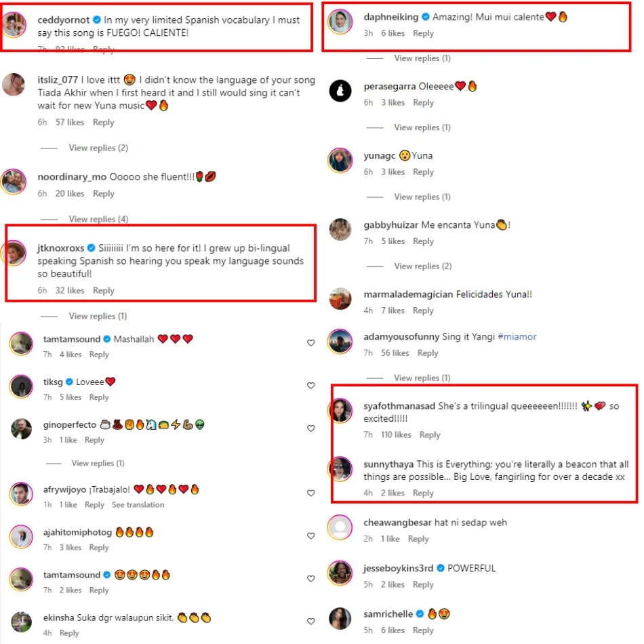The image size is (644, 644).
Task: View the 110 likes on syafothmanasad's comment
Action: 396,435
